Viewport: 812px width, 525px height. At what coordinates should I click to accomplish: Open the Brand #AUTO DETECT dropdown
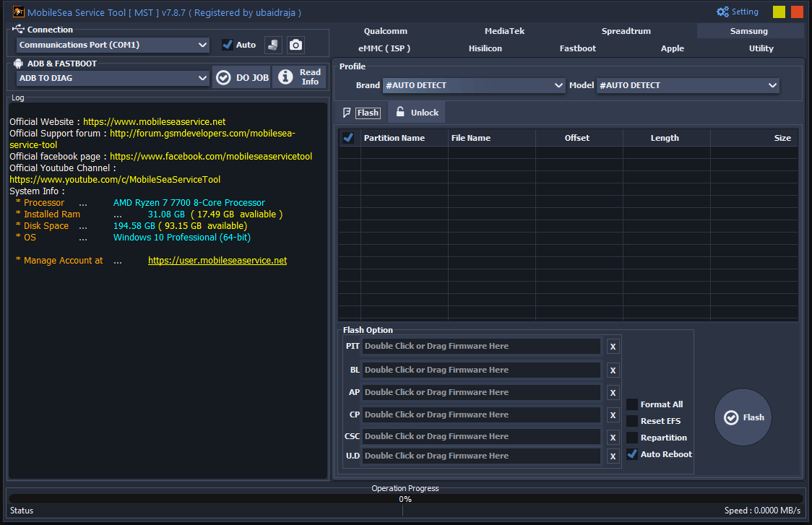[x=473, y=85]
